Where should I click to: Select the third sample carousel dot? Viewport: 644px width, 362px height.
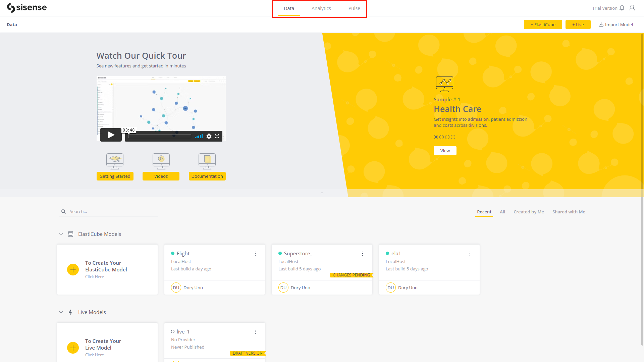click(447, 137)
